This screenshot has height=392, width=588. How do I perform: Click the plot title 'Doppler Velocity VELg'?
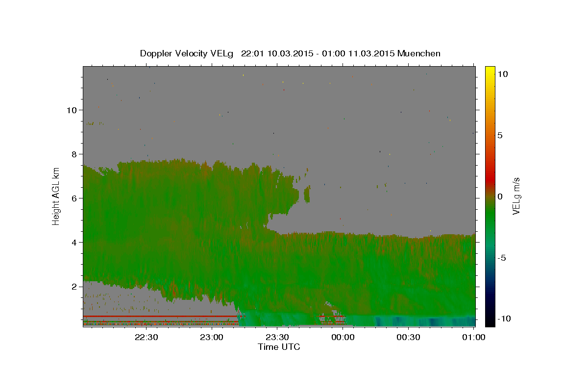click(188, 53)
